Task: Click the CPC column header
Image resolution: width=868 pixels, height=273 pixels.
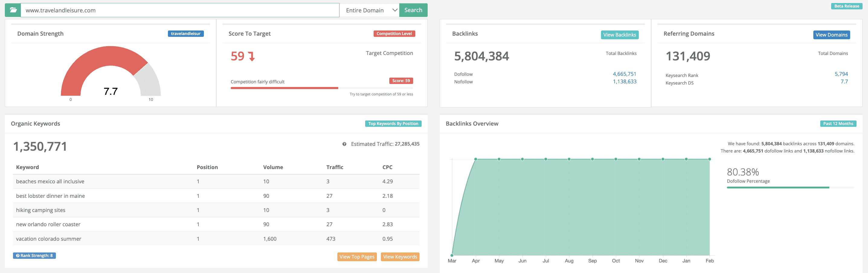Action: (x=387, y=167)
